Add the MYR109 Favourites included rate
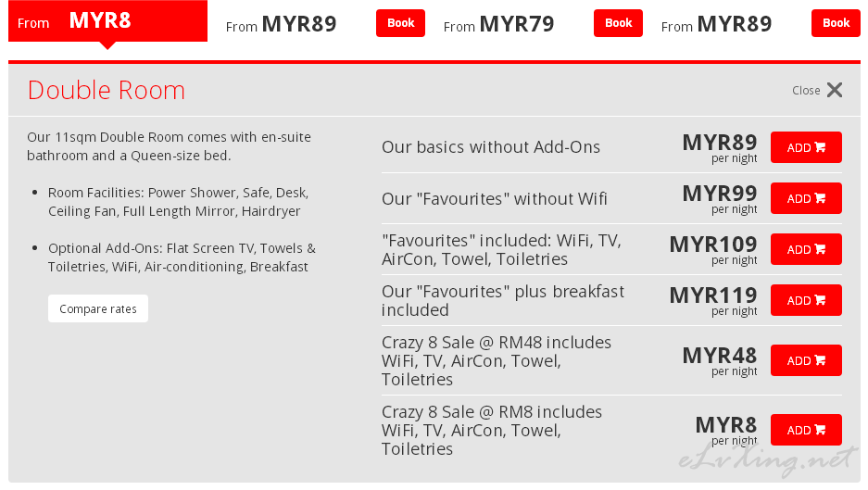868x490 pixels. tap(806, 249)
